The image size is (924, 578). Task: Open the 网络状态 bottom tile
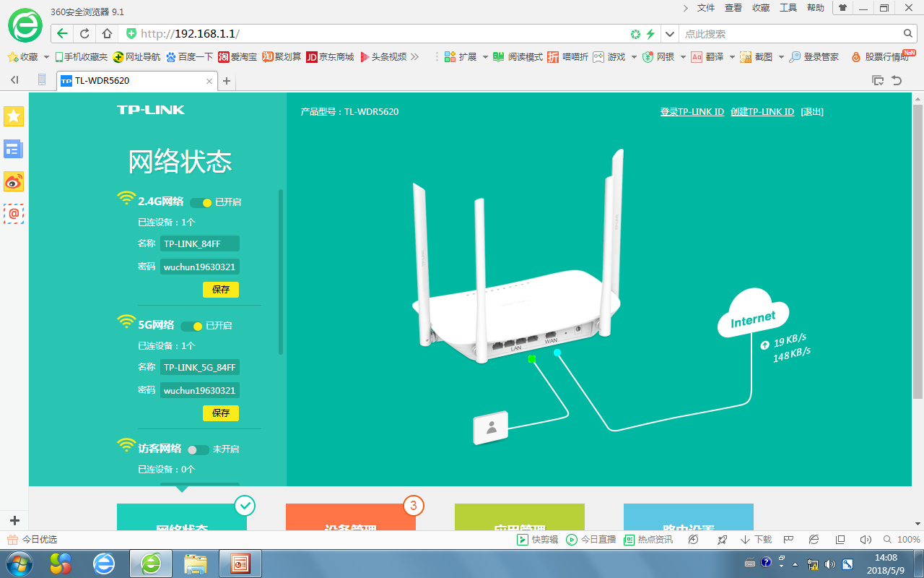(182, 517)
